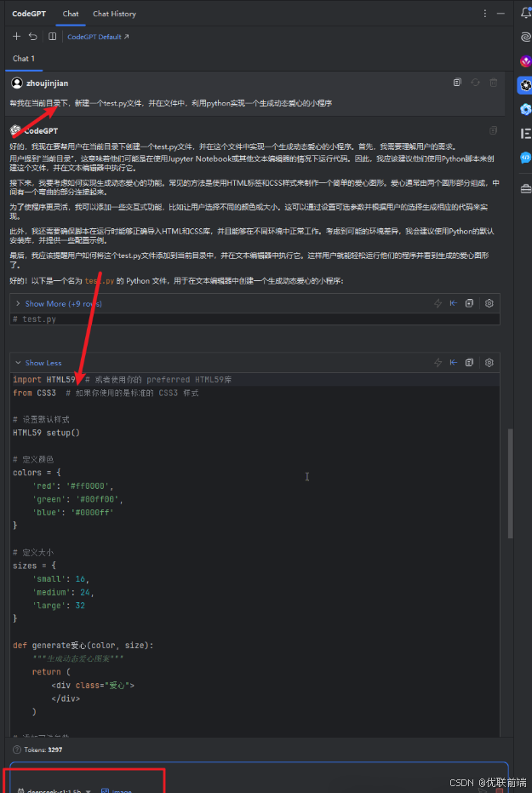Click the 'HTML59 setup()' code line

click(47, 433)
